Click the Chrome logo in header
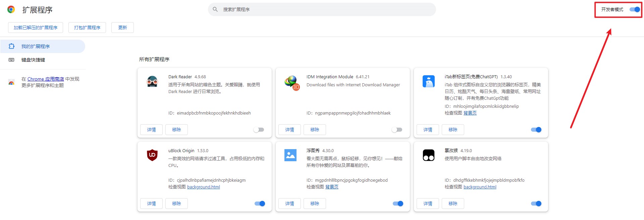 pos(11,10)
